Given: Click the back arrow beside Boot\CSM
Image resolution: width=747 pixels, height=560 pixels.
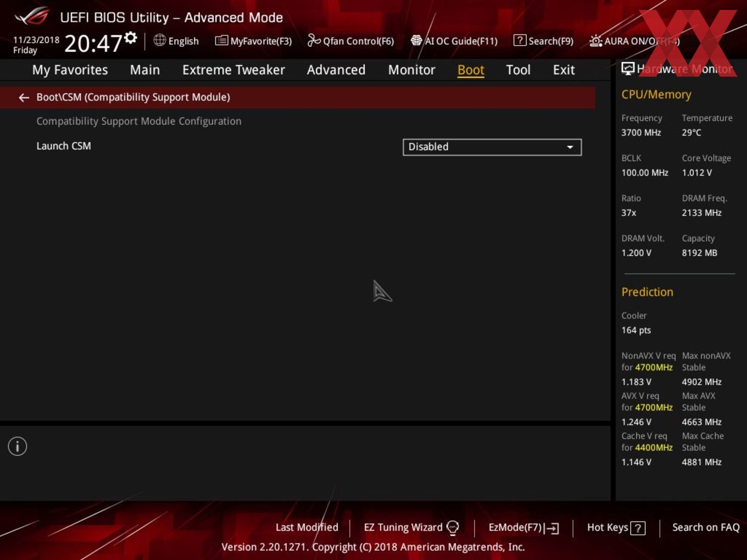Looking at the screenshot, I should pos(24,98).
